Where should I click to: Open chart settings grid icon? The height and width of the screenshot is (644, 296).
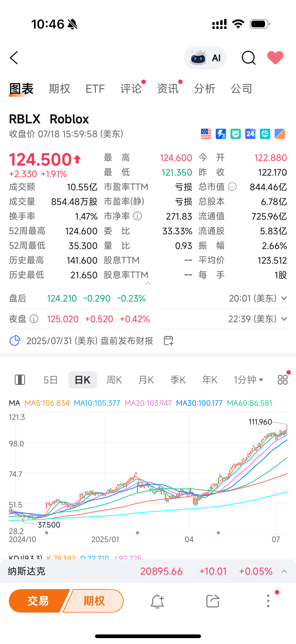(283, 380)
